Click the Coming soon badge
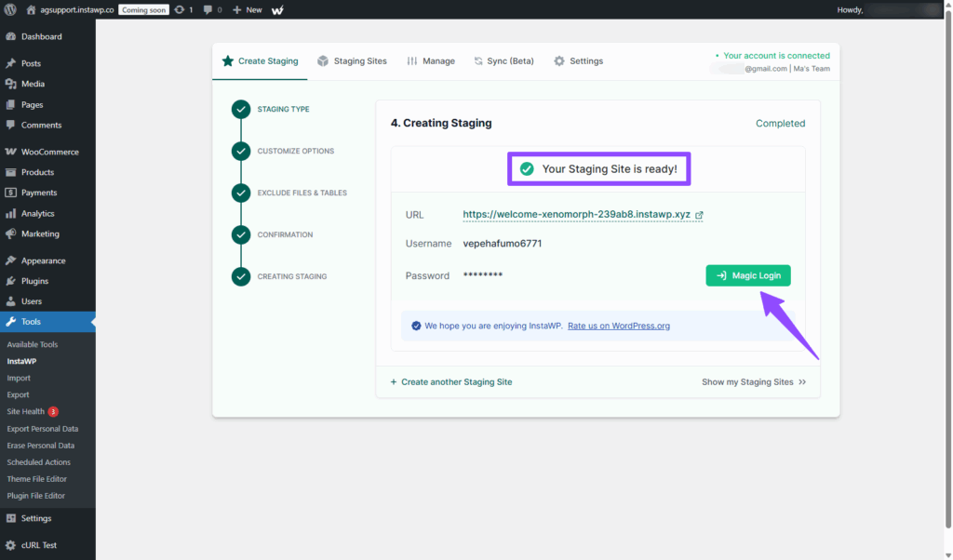This screenshot has width=953, height=560. (143, 9)
